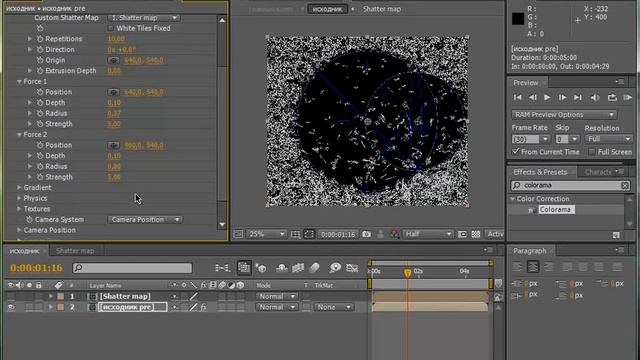Collapse the Force 1 group
This screenshot has height=360, width=640.
click(19, 82)
